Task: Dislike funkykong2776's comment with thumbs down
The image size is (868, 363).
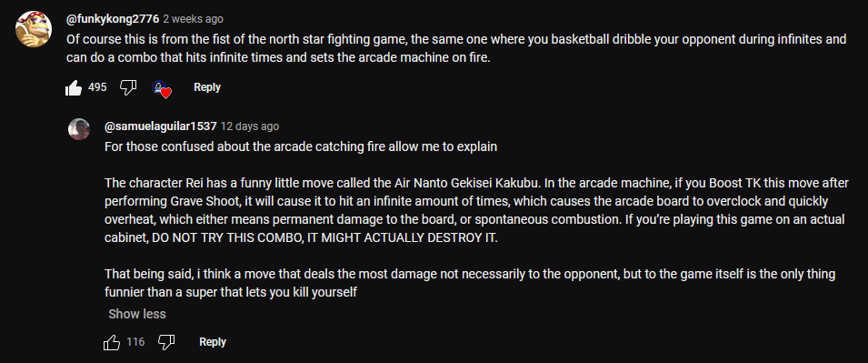Action: click(128, 87)
